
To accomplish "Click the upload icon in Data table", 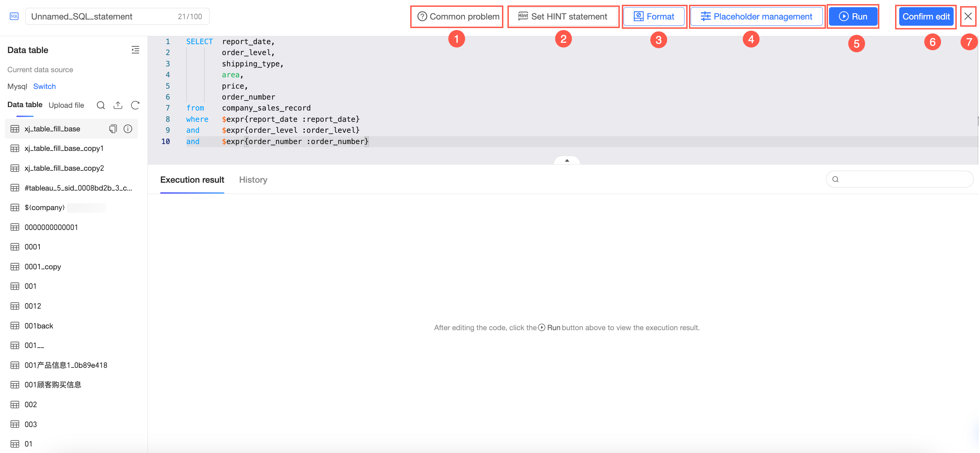I will (x=118, y=105).
